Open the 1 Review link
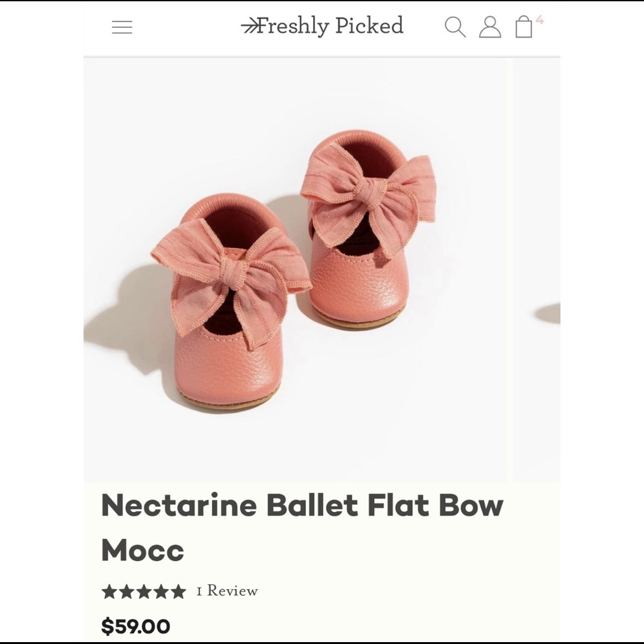 point(227,590)
